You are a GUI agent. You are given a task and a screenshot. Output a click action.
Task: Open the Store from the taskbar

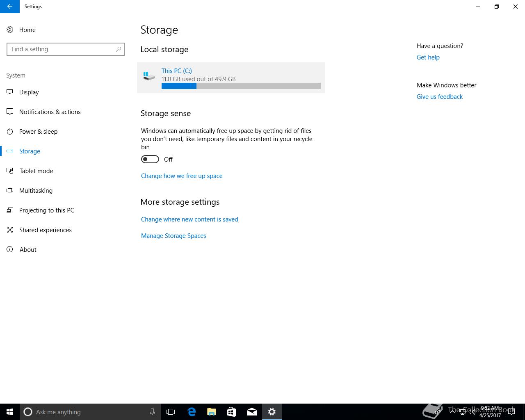pos(232,412)
